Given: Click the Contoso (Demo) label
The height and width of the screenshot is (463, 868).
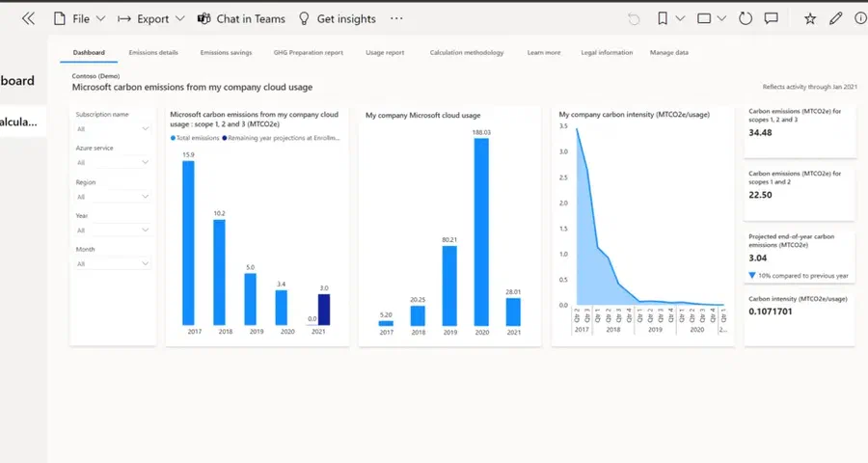Looking at the screenshot, I should click(95, 76).
